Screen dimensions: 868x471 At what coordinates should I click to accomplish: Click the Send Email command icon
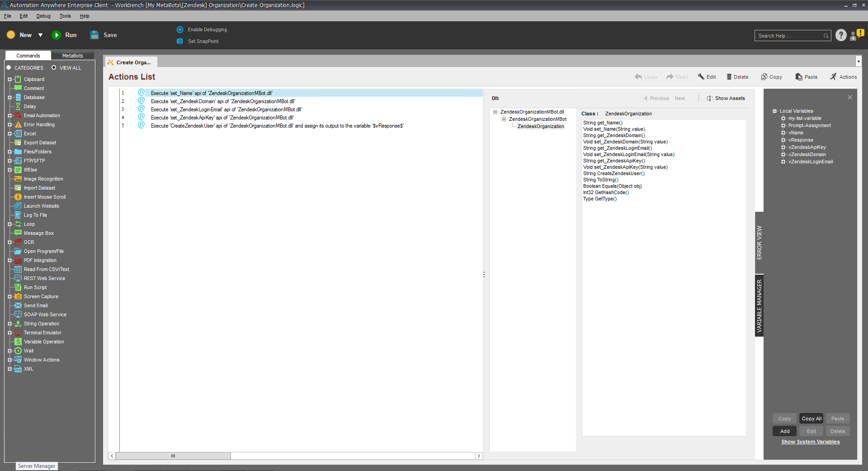point(18,305)
